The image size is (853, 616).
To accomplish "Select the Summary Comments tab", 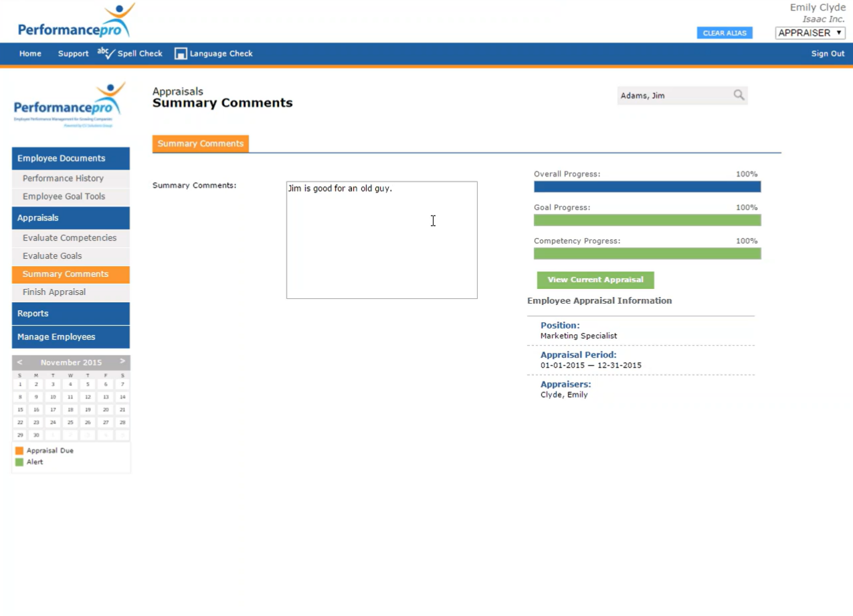I will pos(201,144).
